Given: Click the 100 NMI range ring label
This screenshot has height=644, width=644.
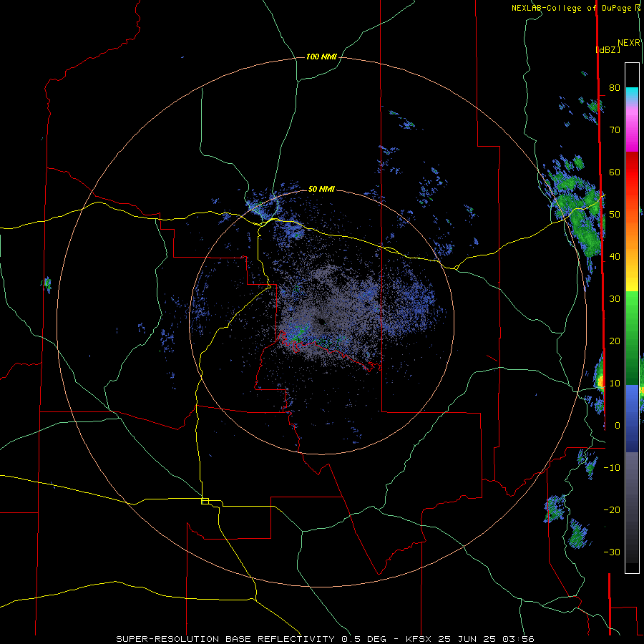Looking at the screenshot, I should [x=321, y=57].
